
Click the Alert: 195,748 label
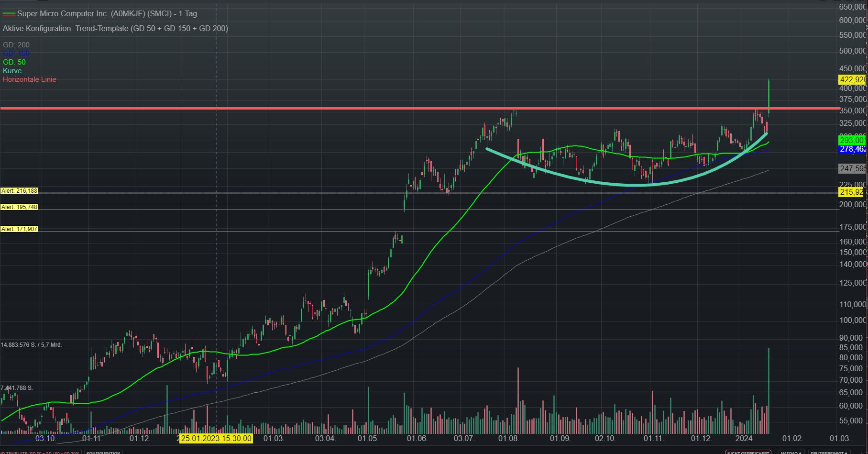click(x=19, y=207)
